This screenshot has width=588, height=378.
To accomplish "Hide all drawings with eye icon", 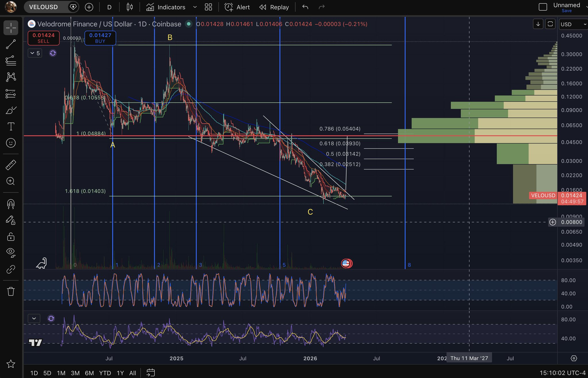I will [x=11, y=252].
